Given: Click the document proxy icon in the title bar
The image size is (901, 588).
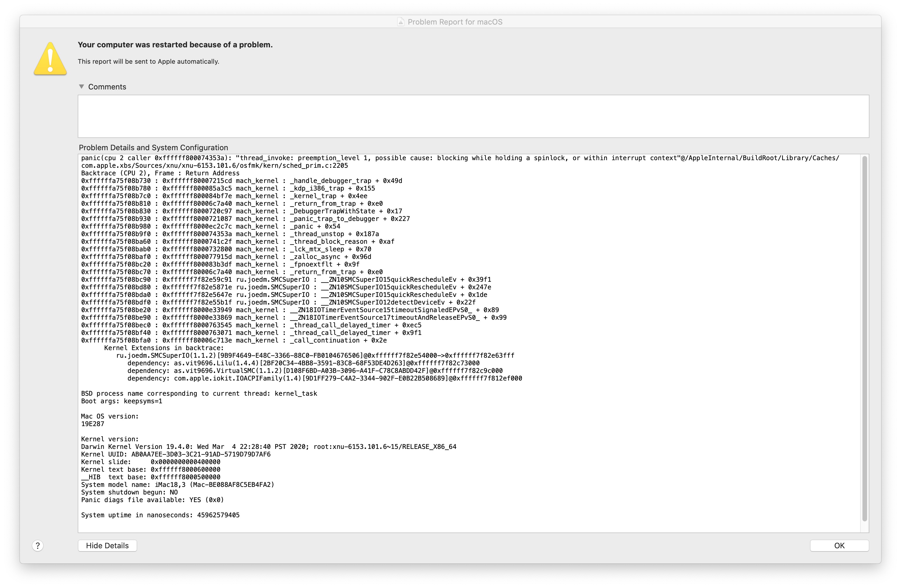Looking at the screenshot, I should 401,22.
